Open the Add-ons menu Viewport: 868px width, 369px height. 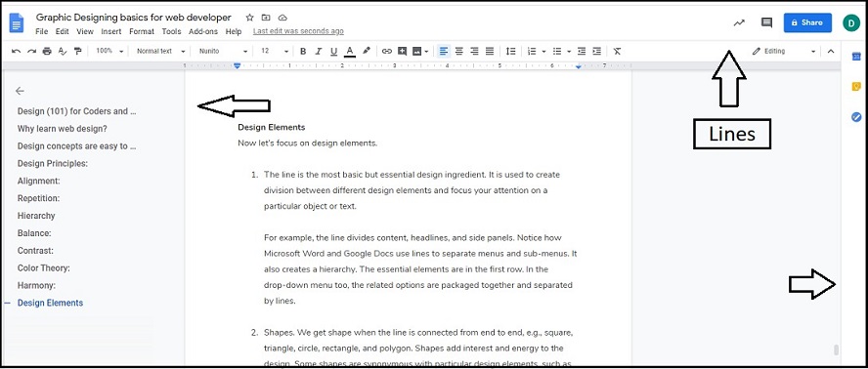(x=203, y=31)
